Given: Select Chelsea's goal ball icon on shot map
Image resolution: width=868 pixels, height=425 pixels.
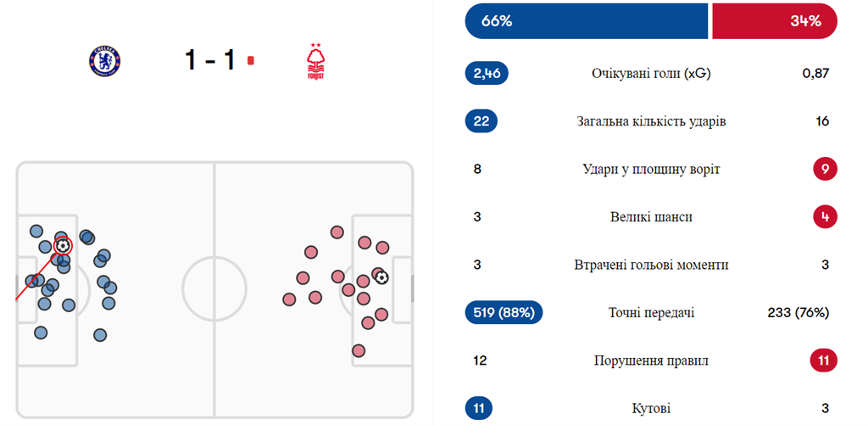Looking at the screenshot, I should tap(62, 245).
